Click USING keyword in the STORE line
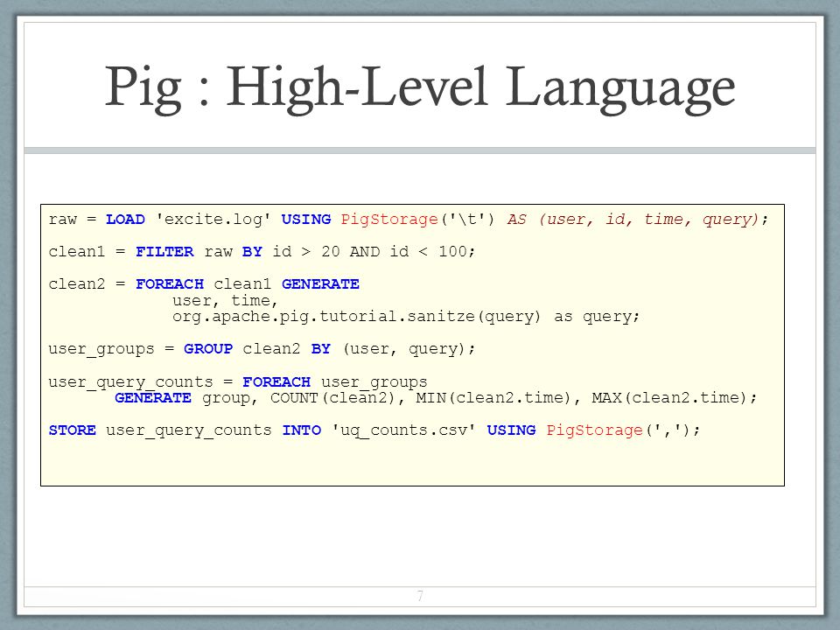The height and width of the screenshot is (630, 840). [x=511, y=430]
